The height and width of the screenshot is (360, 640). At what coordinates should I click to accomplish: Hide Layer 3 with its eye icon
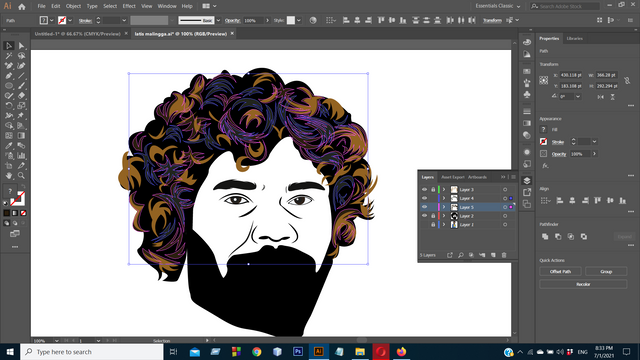tap(424, 189)
